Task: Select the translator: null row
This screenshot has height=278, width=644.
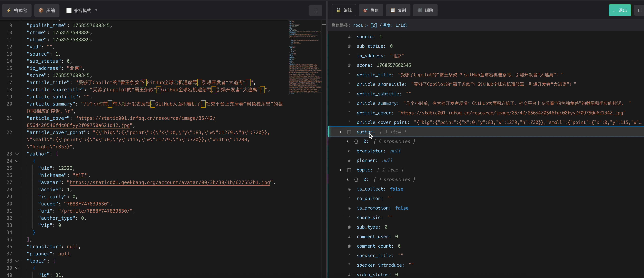Action: [x=486, y=151]
